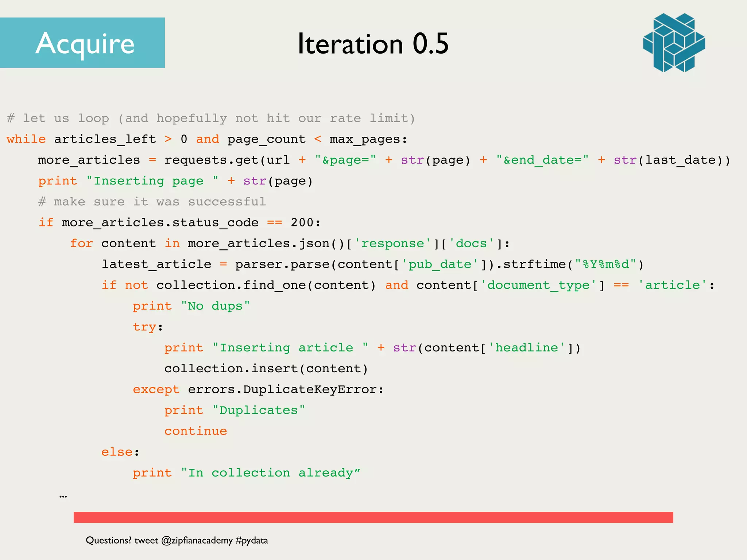Click the comment about rate limit
Screen dimensions: 747x560
211,118
